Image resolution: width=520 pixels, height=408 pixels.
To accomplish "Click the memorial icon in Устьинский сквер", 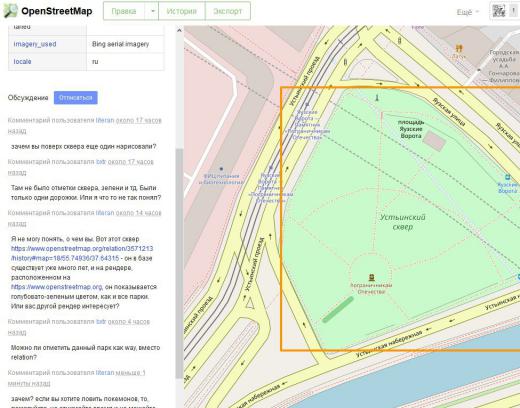I will (371, 277).
